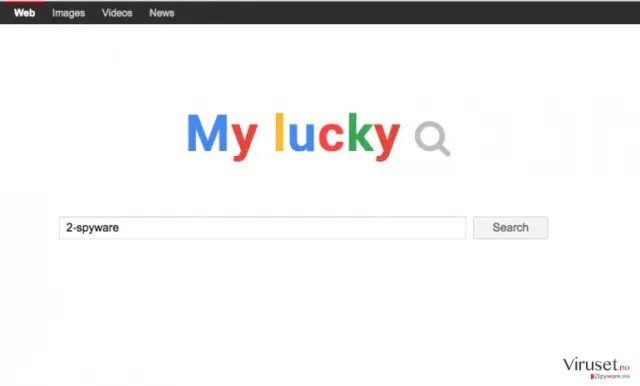Click the red c logo letter
The width and height of the screenshot is (640, 386).
[331, 138]
